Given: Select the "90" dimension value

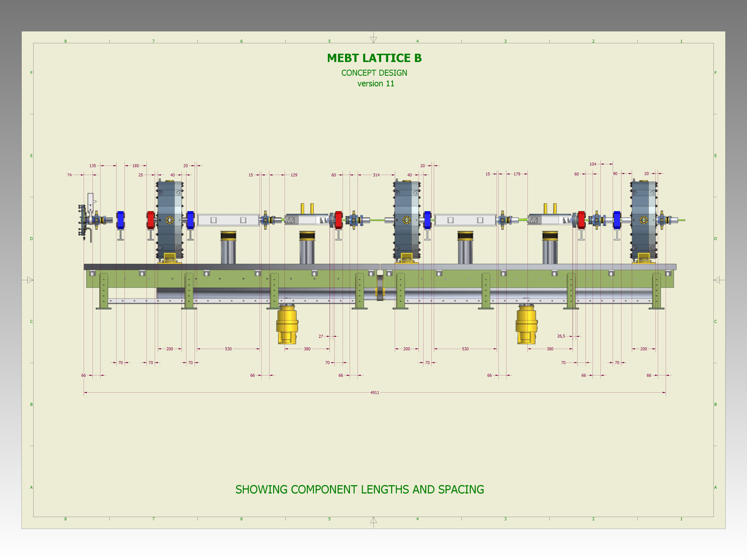Looking at the screenshot, I should [615, 173].
